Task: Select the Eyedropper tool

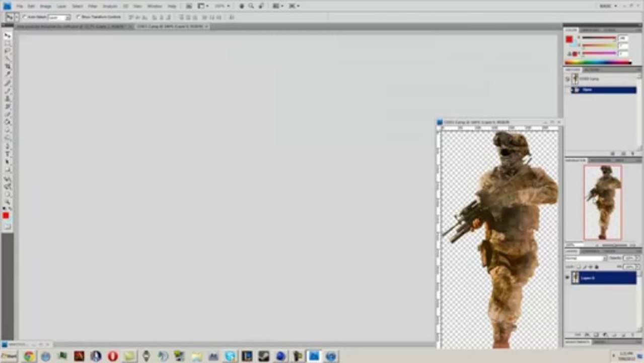Action: click(8, 74)
